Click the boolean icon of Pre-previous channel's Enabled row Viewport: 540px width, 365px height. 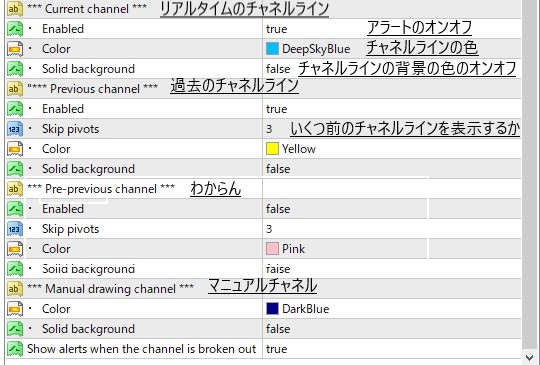(15, 209)
